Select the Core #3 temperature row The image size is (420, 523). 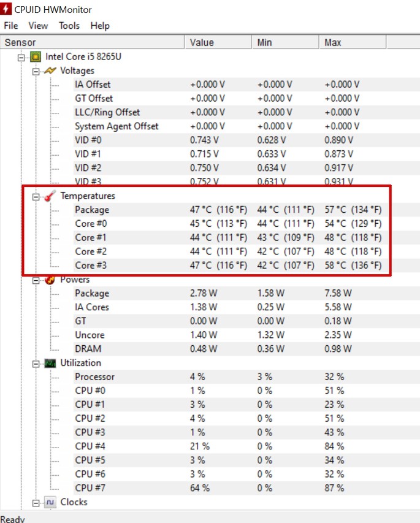[85, 265]
